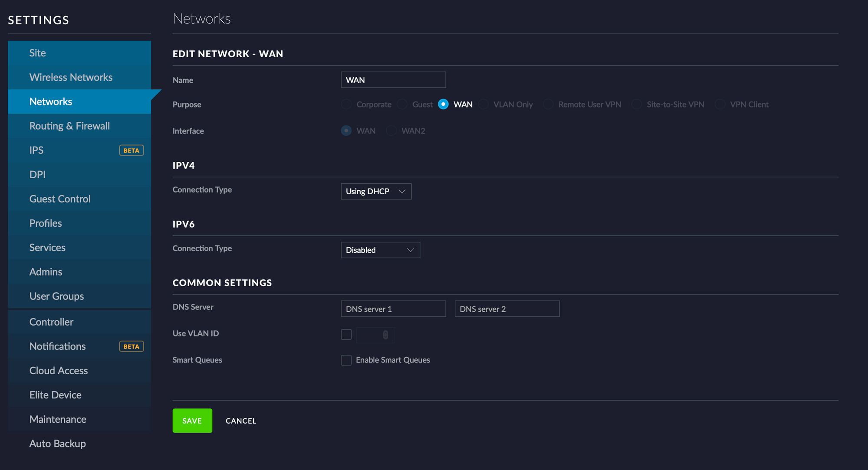The image size is (868, 470).
Task: Click the DNS server 1 field
Action: pos(393,309)
